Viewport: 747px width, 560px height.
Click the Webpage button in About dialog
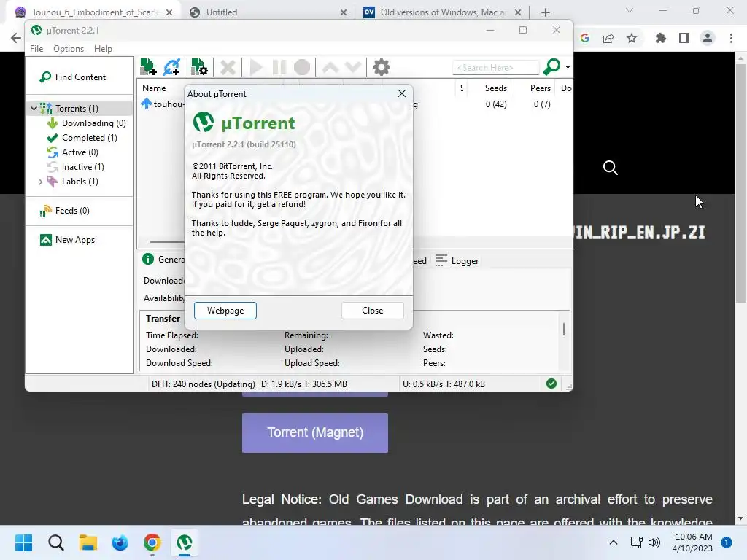click(225, 311)
